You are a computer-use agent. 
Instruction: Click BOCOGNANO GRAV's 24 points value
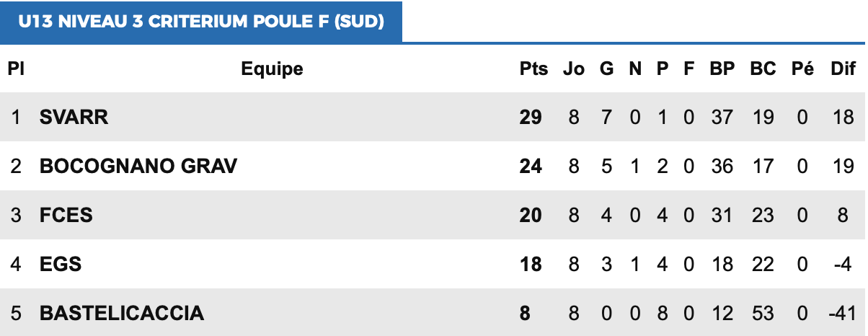(531, 167)
